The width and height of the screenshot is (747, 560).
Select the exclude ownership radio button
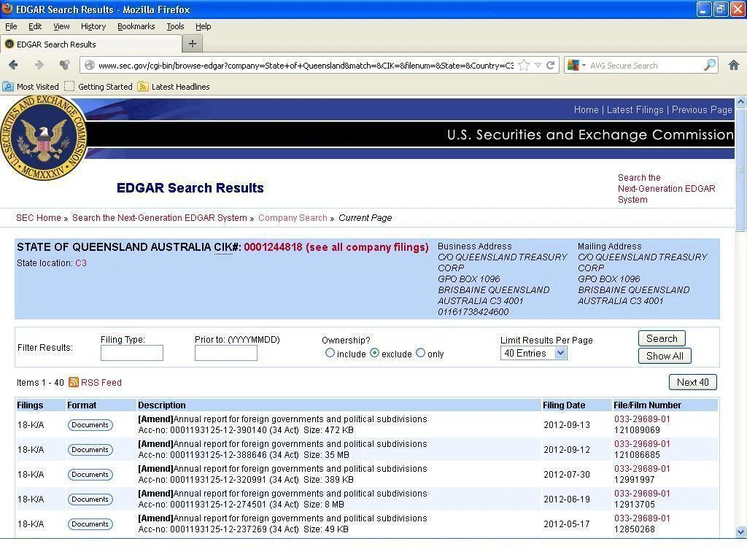pyautogui.click(x=374, y=353)
